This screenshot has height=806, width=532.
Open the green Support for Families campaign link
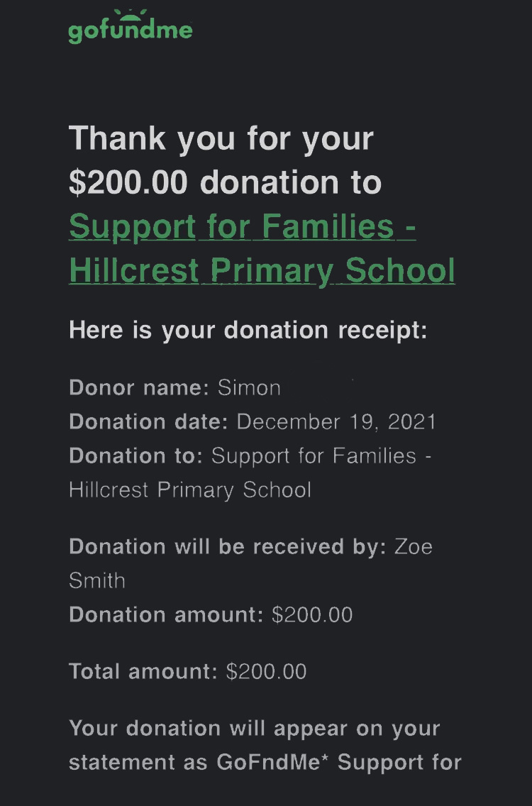pos(242,226)
